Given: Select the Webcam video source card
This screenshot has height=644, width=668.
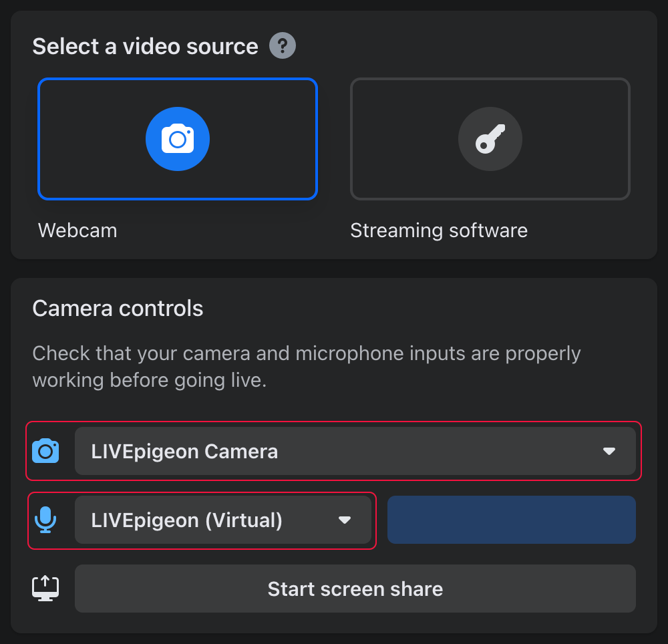Looking at the screenshot, I should [x=178, y=139].
